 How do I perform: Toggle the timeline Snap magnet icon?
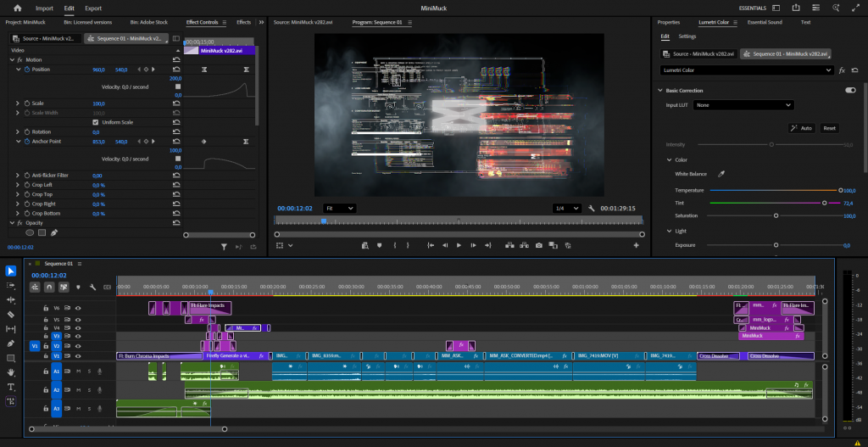[x=51, y=287]
